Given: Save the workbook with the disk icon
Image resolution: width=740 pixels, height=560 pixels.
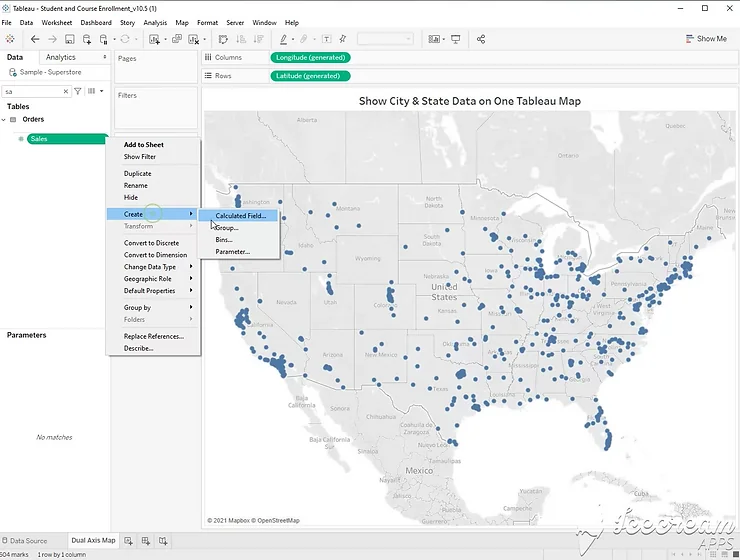Looking at the screenshot, I should pyautogui.click(x=69, y=39).
